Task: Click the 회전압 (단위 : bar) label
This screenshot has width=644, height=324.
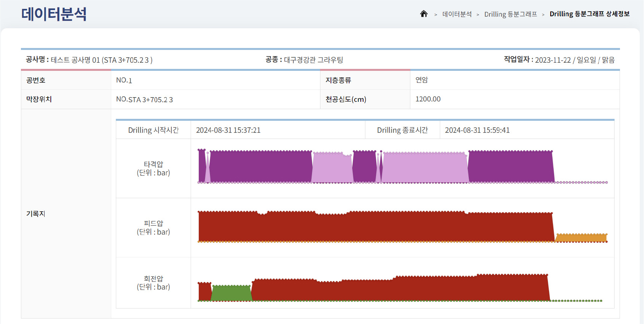Action: 153,283
